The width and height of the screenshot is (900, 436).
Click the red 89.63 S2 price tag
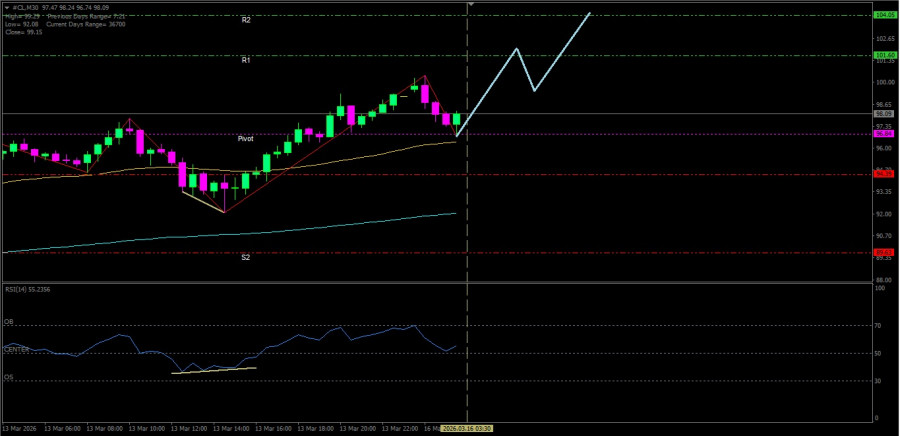pos(883,252)
